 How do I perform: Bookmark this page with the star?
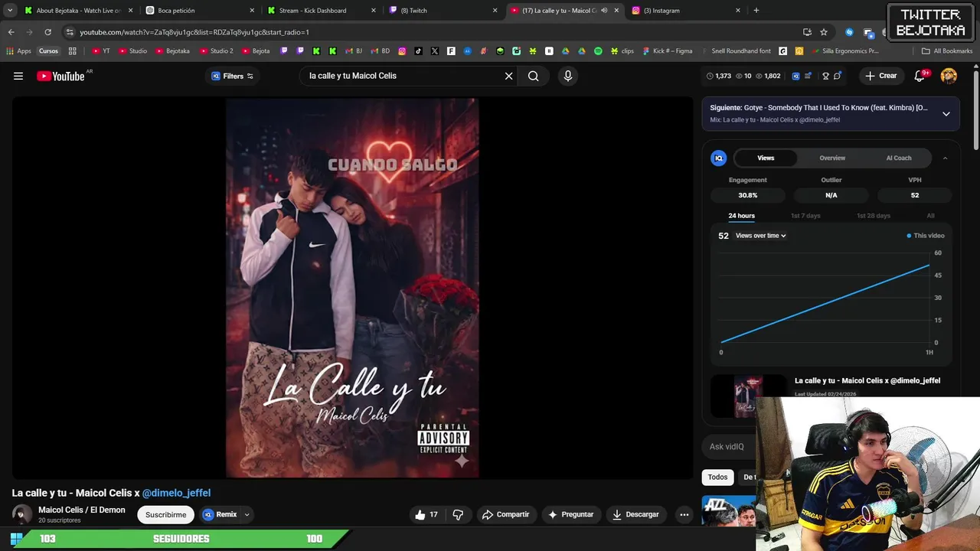(x=824, y=32)
